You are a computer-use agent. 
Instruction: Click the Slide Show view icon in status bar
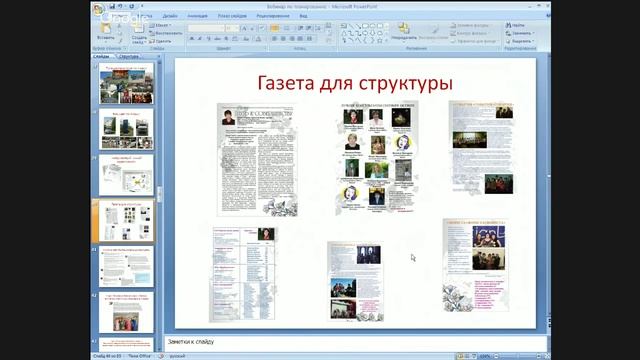click(474, 356)
